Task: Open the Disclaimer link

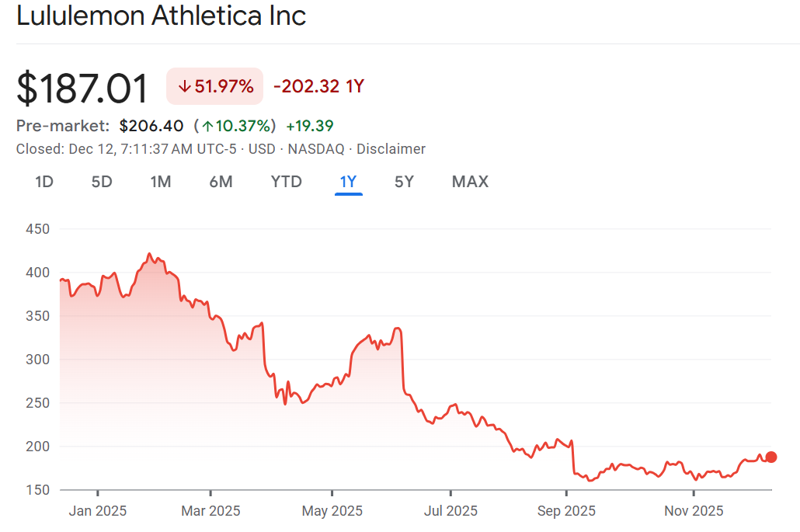Action: tap(390, 149)
